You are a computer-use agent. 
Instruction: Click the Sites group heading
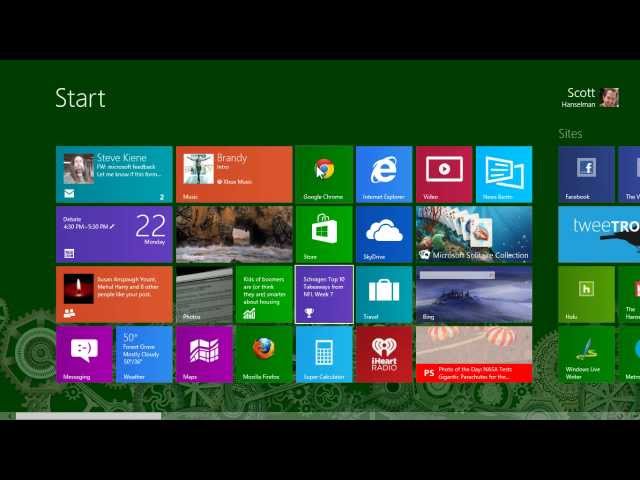pos(570,133)
